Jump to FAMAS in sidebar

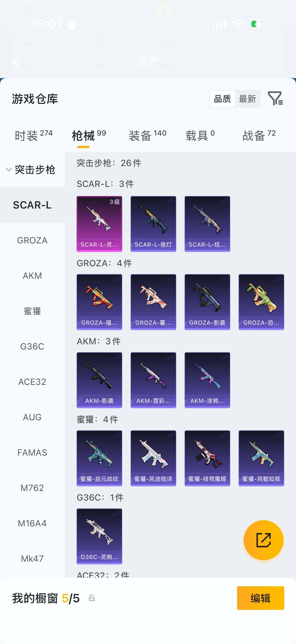pos(32,452)
